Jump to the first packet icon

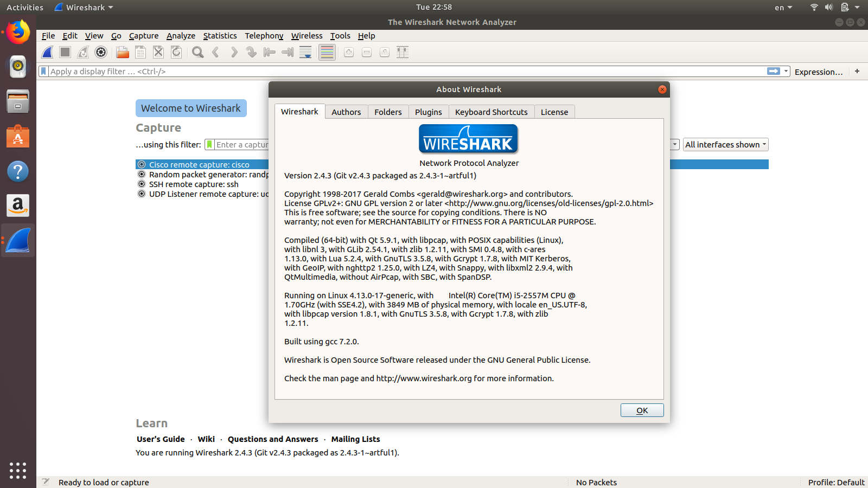coord(270,52)
